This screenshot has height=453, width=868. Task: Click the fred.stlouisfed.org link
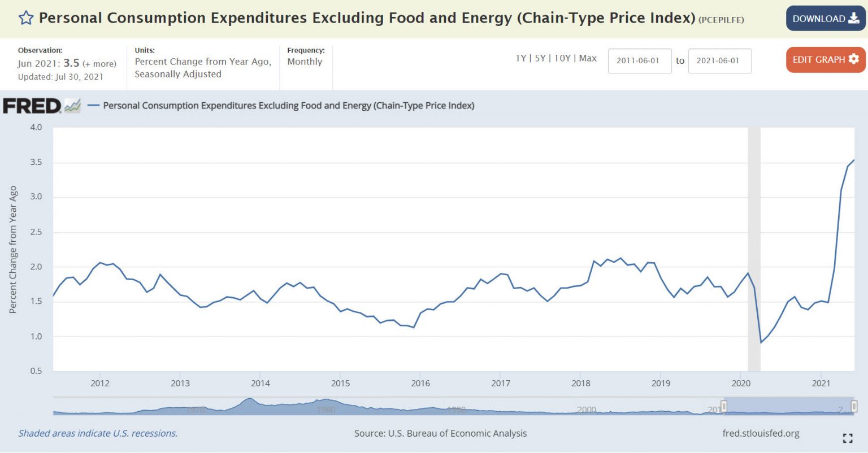[x=761, y=433]
